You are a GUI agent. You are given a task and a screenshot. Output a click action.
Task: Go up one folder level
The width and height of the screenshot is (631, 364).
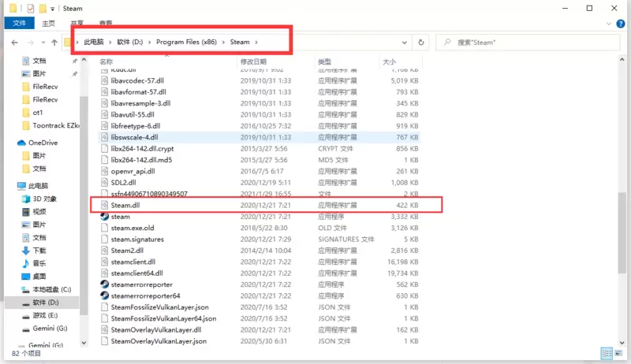(x=54, y=43)
